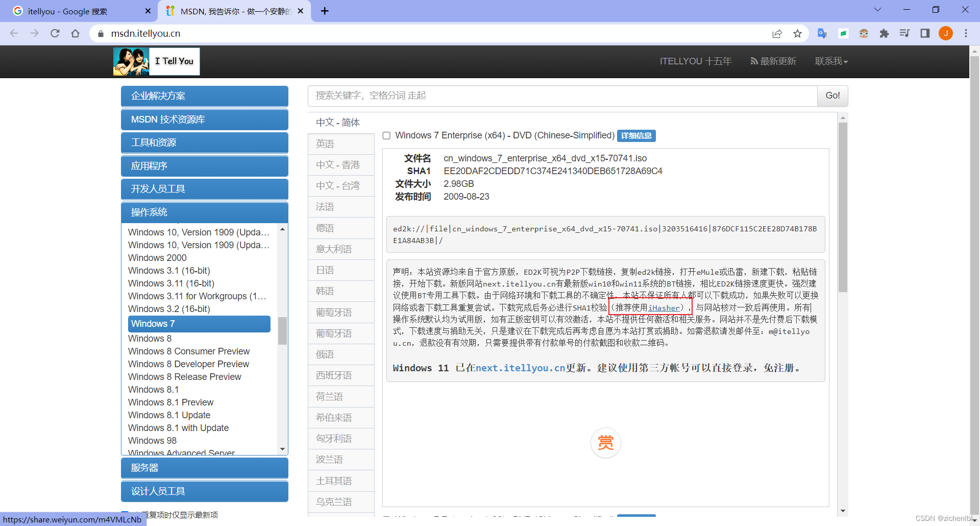
Task: Open Google Translate extension icon
Action: (x=822, y=33)
